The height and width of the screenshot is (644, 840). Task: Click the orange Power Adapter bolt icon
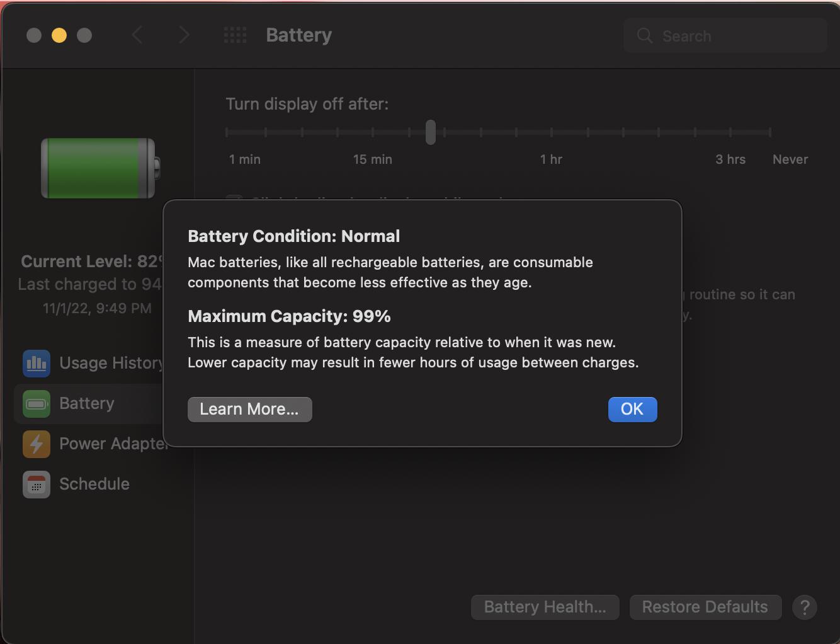(x=37, y=444)
